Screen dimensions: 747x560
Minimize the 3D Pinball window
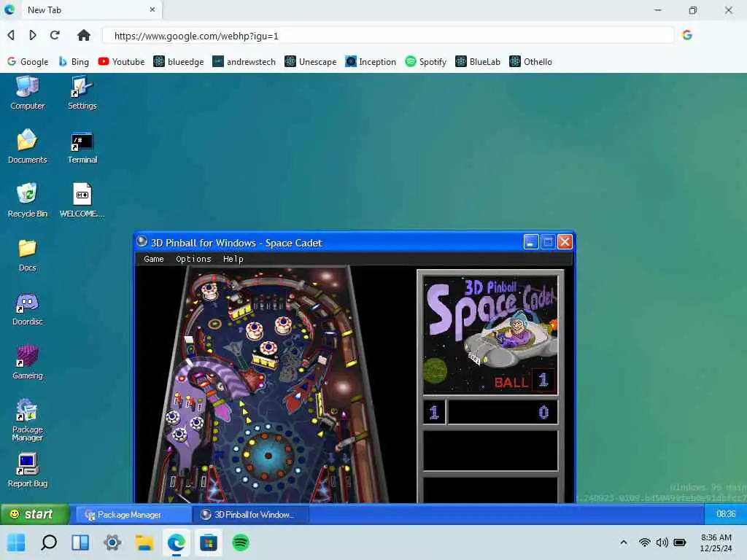point(531,242)
